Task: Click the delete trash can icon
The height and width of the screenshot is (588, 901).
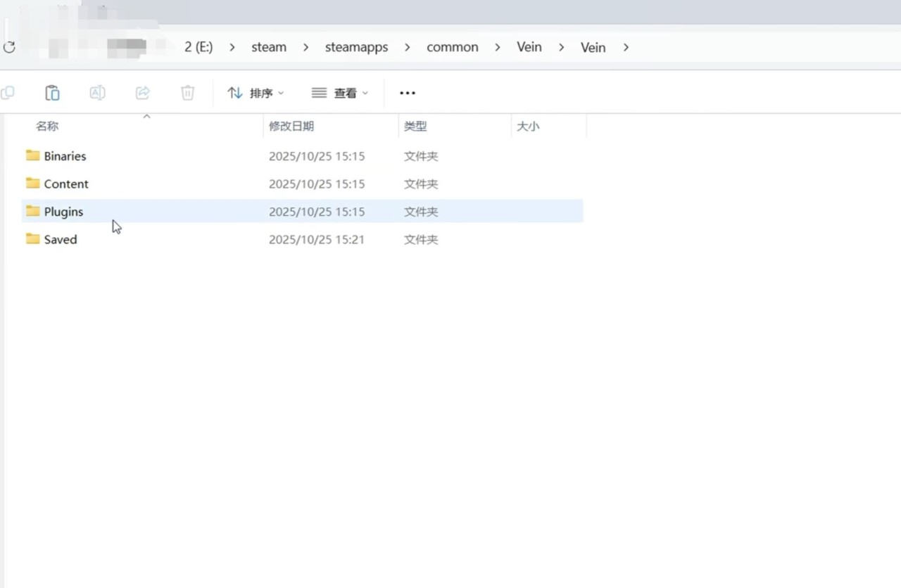Action: (x=187, y=93)
